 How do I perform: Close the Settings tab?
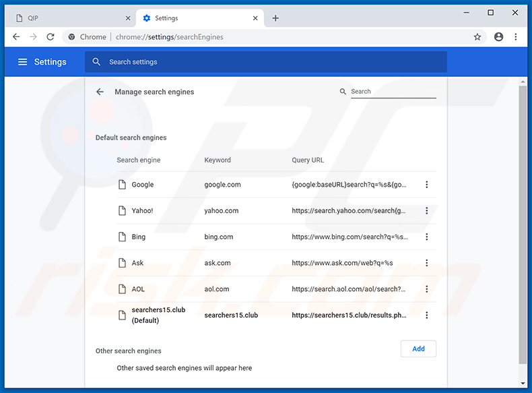[255, 18]
